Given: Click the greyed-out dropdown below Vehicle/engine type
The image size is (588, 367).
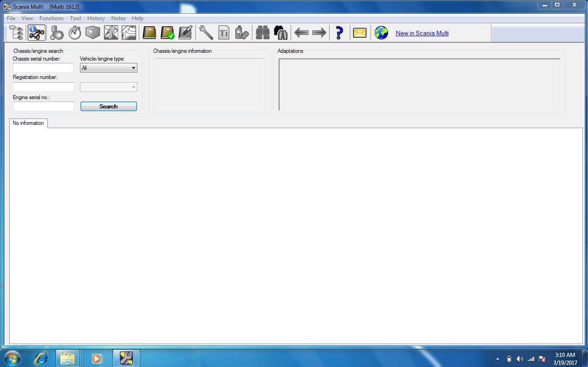Looking at the screenshot, I should [108, 87].
